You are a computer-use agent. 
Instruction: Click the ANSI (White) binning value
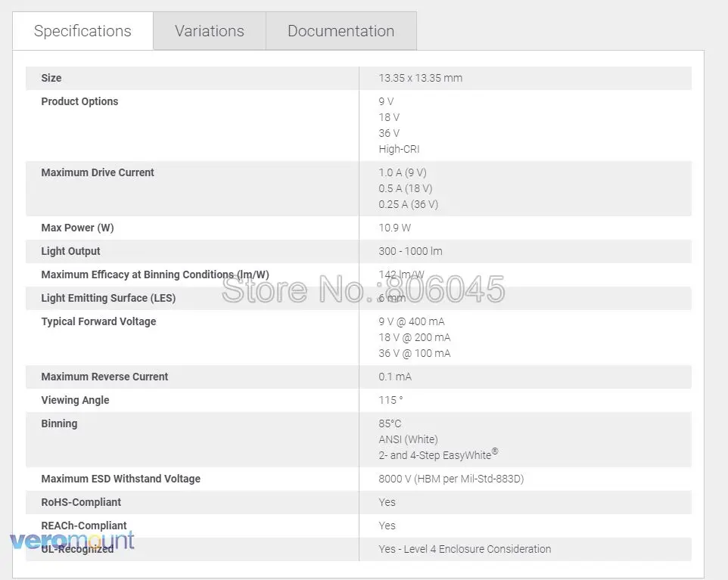(x=408, y=439)
